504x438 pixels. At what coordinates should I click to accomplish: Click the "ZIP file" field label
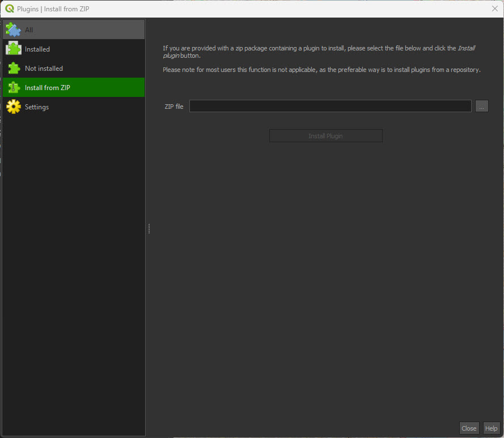pyautogui.click(x=173, y=107)
